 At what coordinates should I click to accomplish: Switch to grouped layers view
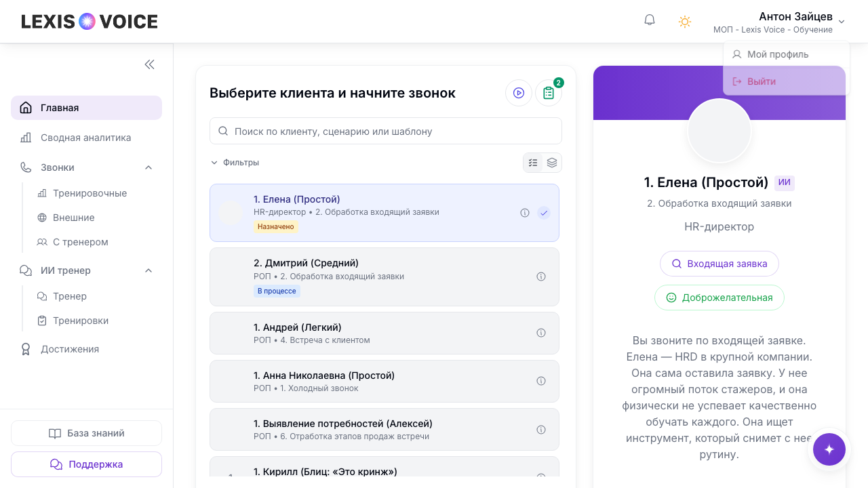pyautogui.click(x=552, y=163)
